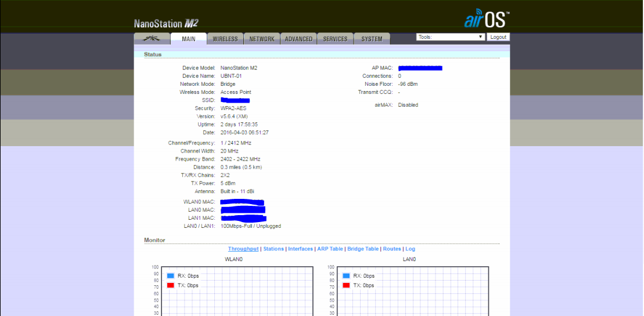Screen dimensions: 644x316
Task: Open the Routes link
Action: [392, 249]
